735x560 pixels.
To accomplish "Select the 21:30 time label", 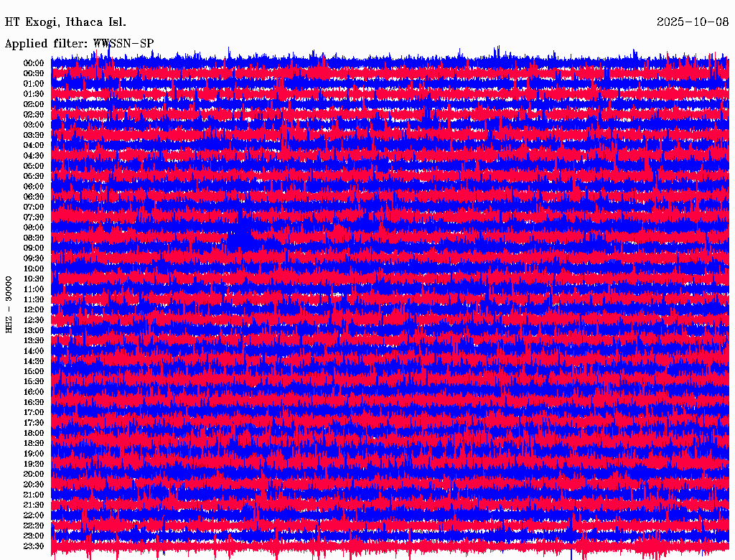I will tap(34, 505).
